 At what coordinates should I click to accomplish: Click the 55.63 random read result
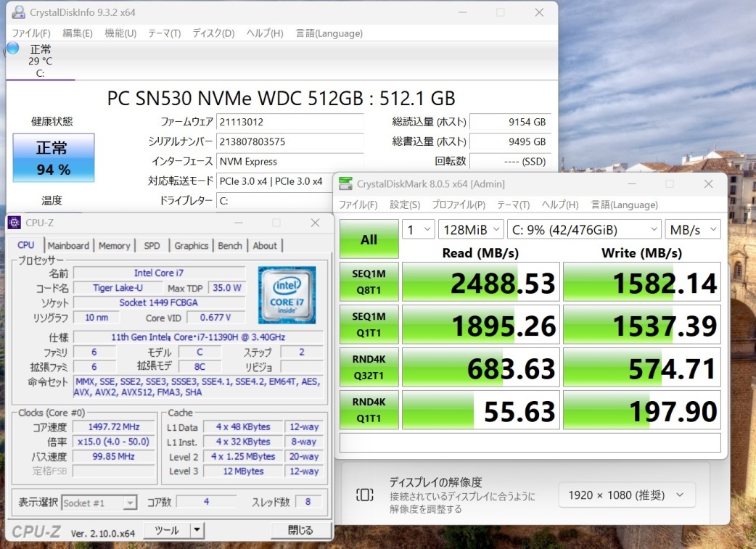(x=481, y=410)
